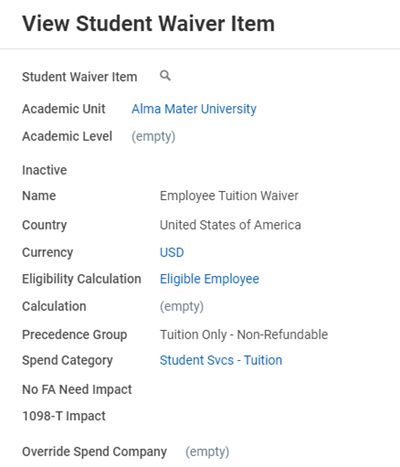Select the Employee Tuition Waiver name value
This screenshot has width=400, height=467.
pyautogui.click(x=229, y=196)
